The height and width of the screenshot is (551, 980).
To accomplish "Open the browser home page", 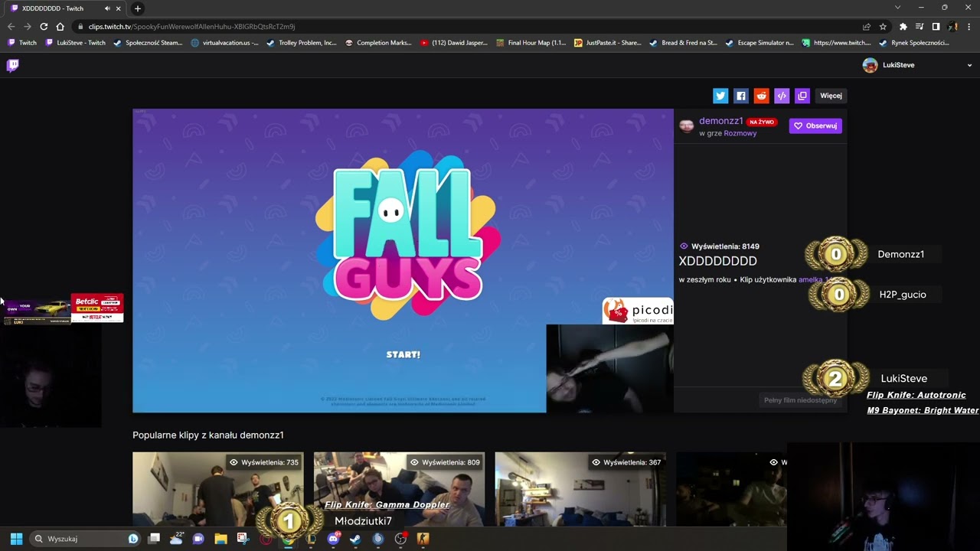I will click(x=60, y=26).
